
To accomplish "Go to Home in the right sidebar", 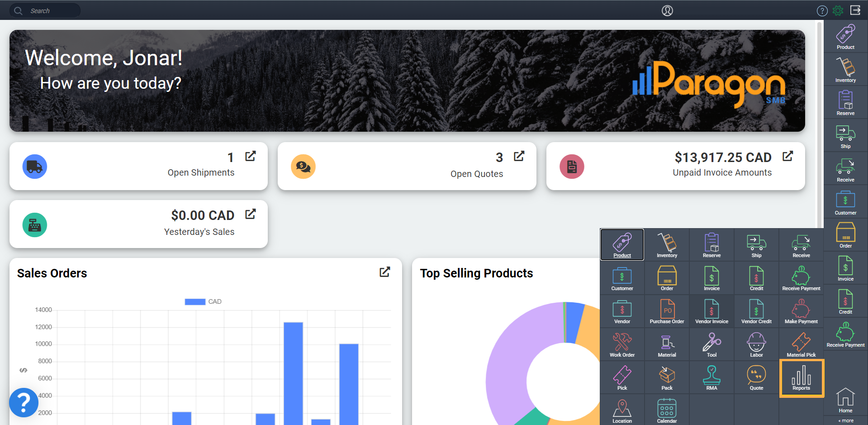I will (845, 400).
